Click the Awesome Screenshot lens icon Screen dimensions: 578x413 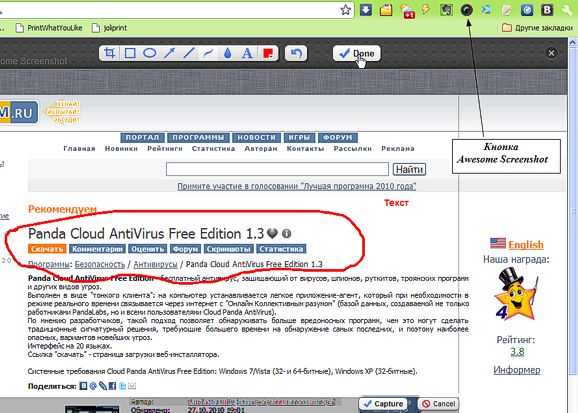(x=466, y=10)
